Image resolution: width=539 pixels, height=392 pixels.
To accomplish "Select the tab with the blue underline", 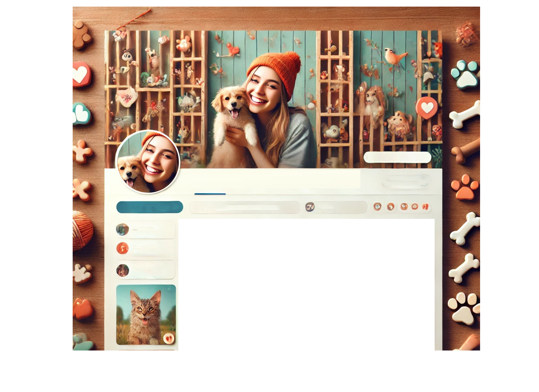I will click(x=210, y=191).
